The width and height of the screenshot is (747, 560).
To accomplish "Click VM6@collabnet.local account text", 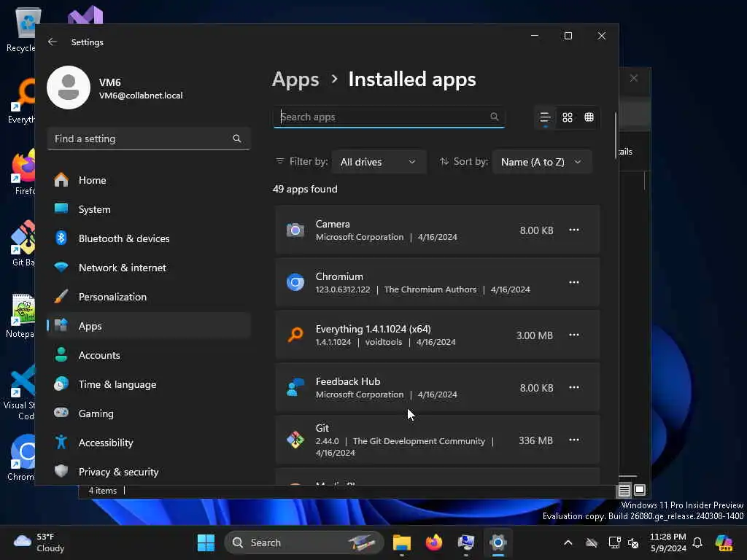I will tap(141, 96).
